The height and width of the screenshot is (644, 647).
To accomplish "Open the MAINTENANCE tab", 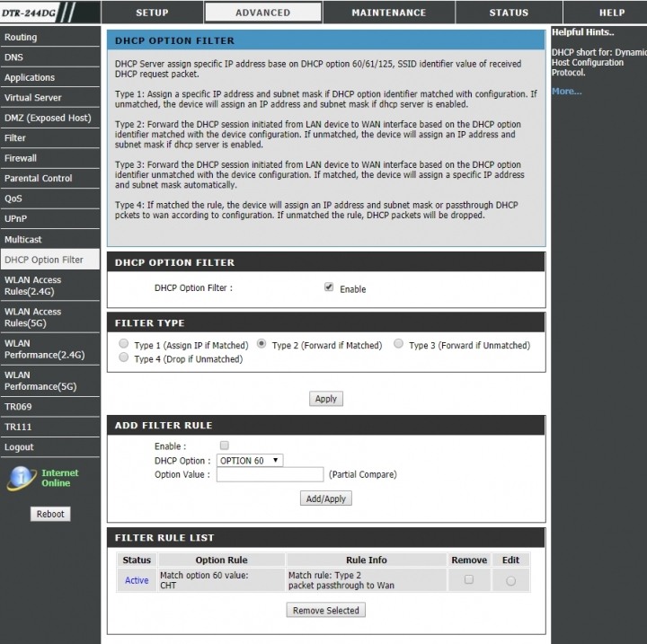I will 389,13.
